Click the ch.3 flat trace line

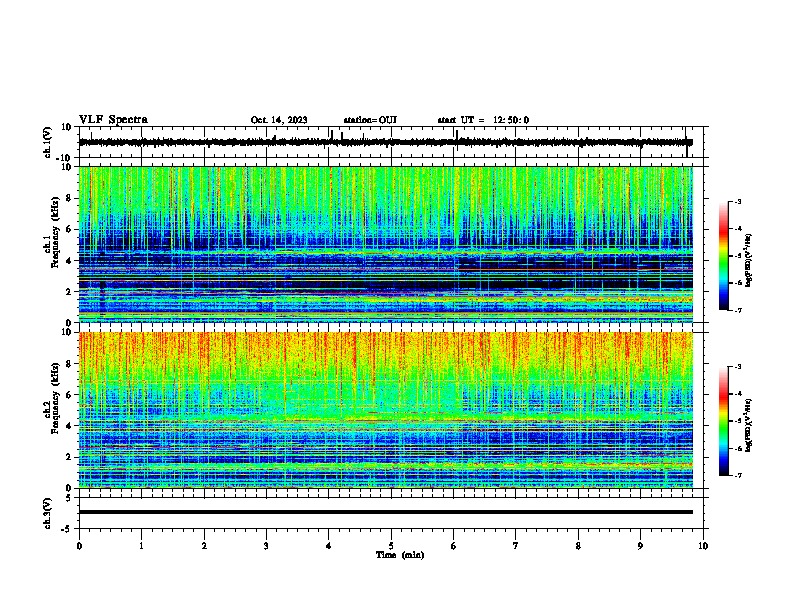click(x=385, y=512)
